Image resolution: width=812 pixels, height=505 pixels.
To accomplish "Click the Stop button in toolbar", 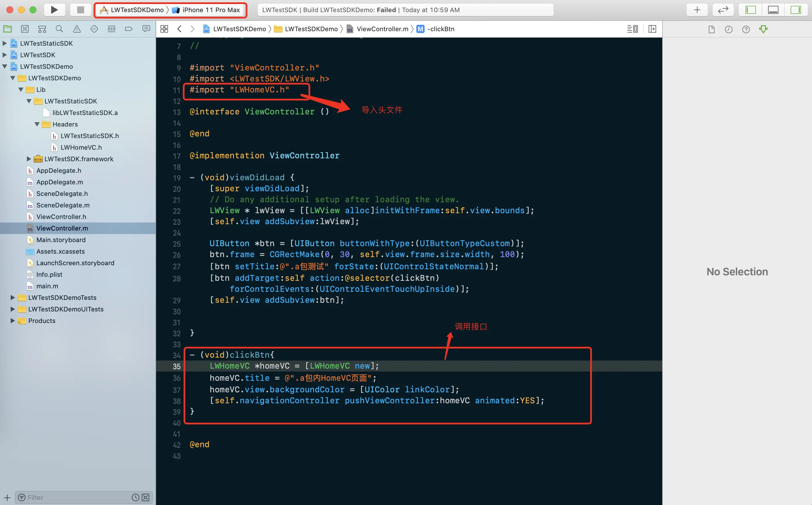I will [x=80, y=10].
